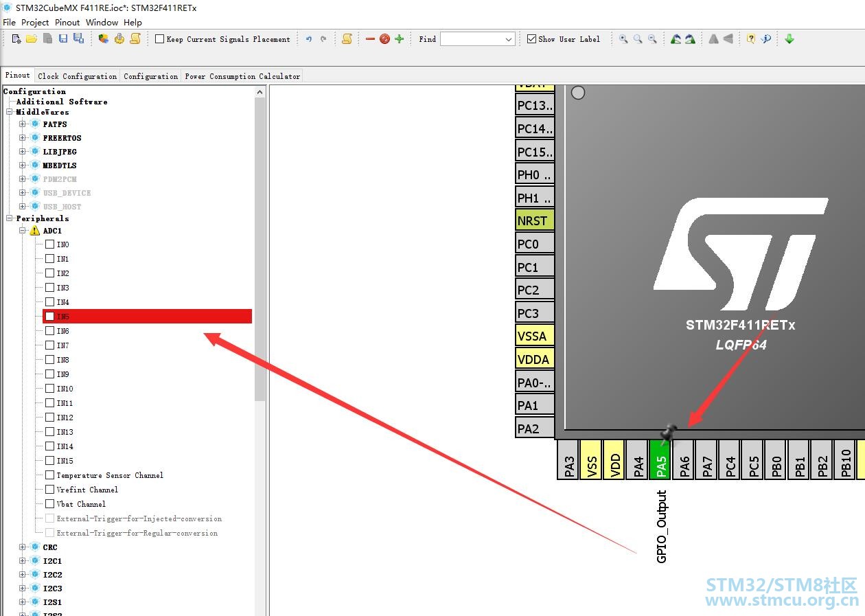This screenshot has height=616, width=865.
Task: Click the NRST pin on the chip
Action: pos(534,220)
